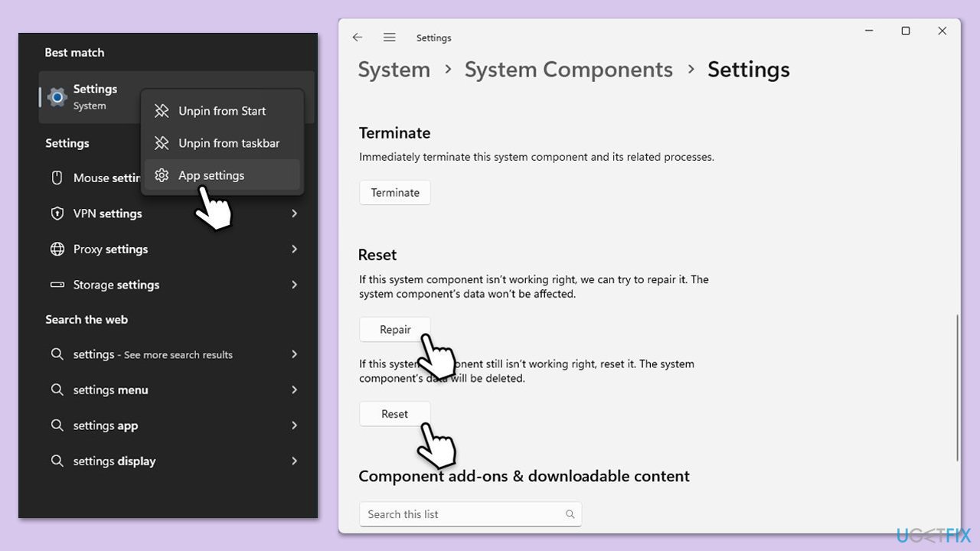Screen dimensions: 980x551
Task: Select Unpin from Start
Action: [222, 111]
